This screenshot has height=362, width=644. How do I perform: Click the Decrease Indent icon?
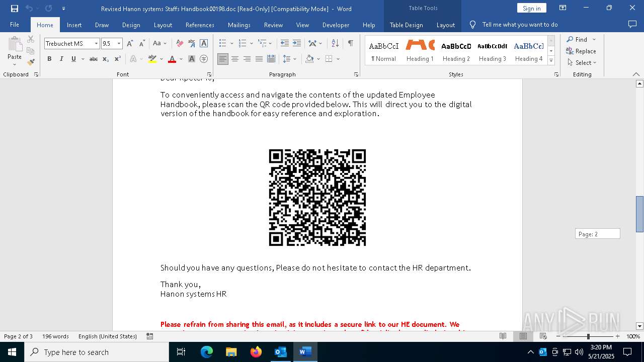[x=285, y=44]
